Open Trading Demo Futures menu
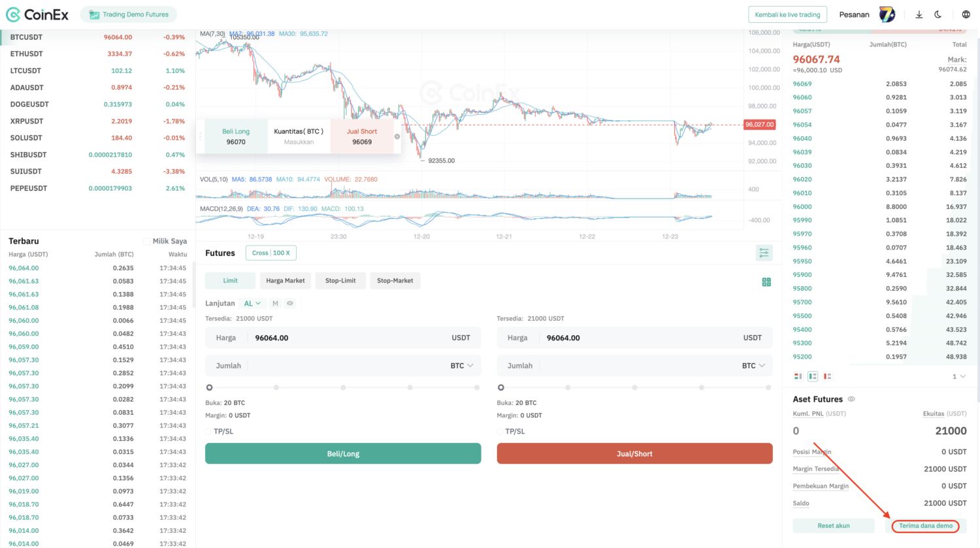The height and width of the screenshot is (548, 980). pyautogui.click(x=129, y=14)
